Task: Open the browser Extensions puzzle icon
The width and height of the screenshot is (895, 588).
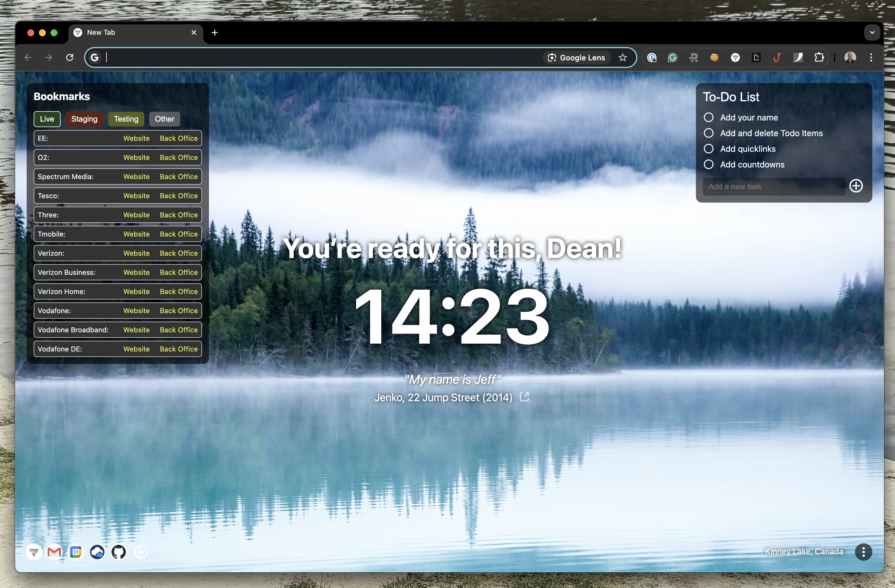Action: 819,57
